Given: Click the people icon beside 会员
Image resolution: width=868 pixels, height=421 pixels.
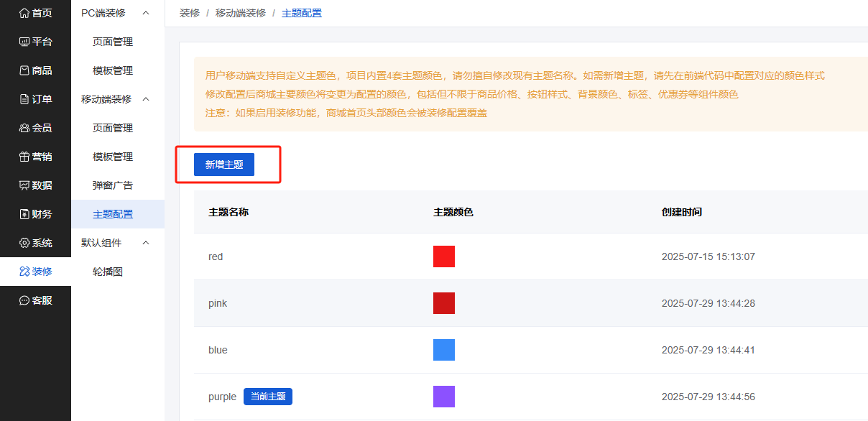Looking at the screenshot, I should [x=24, y=128].
